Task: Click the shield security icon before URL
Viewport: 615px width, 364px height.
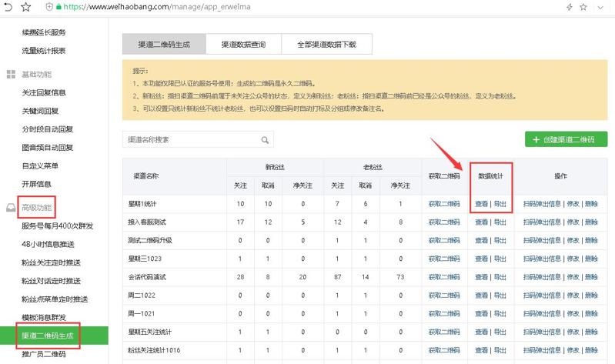Action: pyautogui.click(x=50, y=6)
